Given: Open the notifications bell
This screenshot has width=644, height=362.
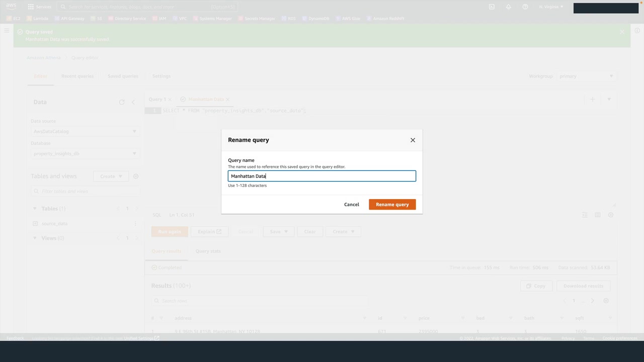Looking at the screenshot, I should 509,7.
